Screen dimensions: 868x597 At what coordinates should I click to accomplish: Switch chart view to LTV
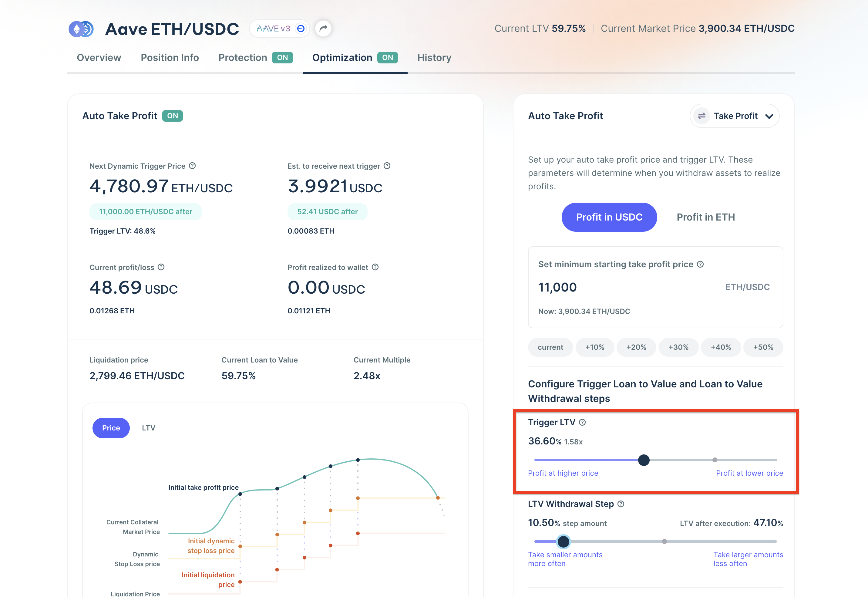click(x=149, y=427)
